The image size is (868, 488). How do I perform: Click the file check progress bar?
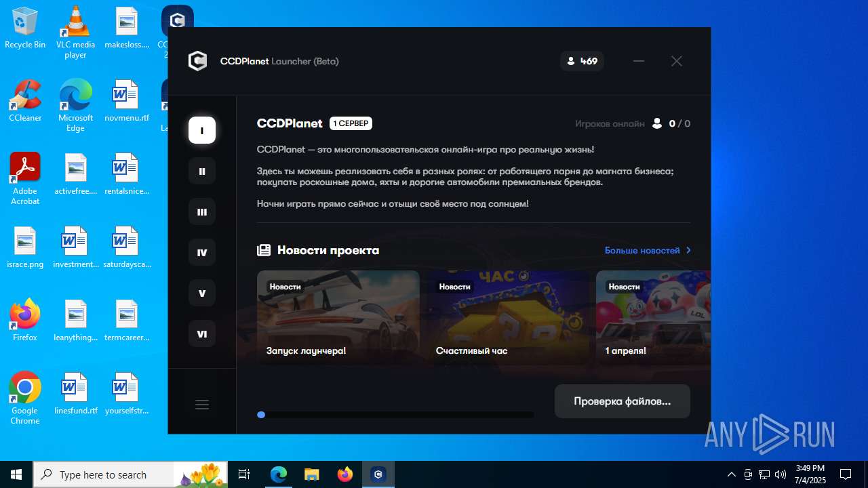395,415
